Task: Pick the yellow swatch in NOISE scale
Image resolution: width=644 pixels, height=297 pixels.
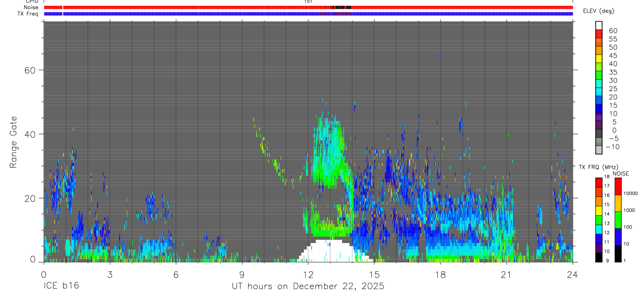Action: click(x=618, y=203)
